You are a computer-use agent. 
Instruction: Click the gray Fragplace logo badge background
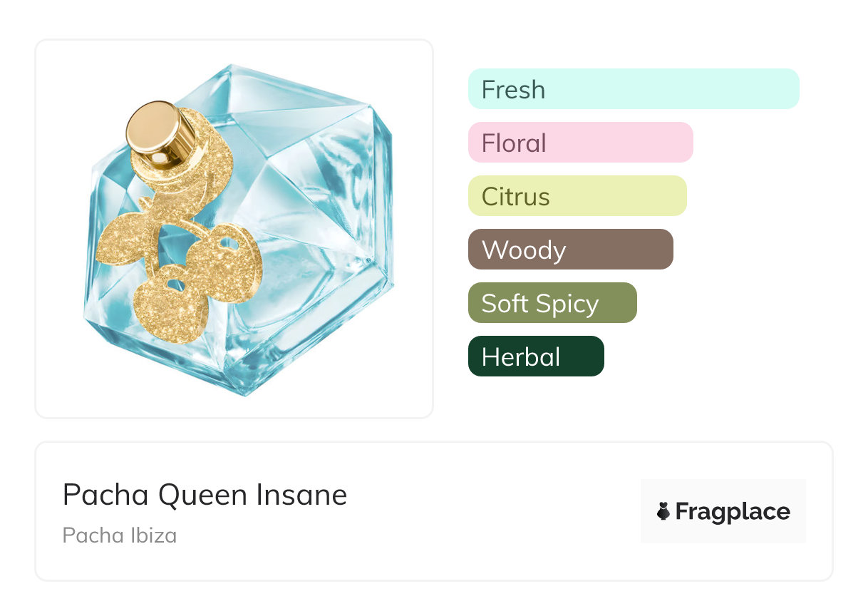[x=723, y=492]
